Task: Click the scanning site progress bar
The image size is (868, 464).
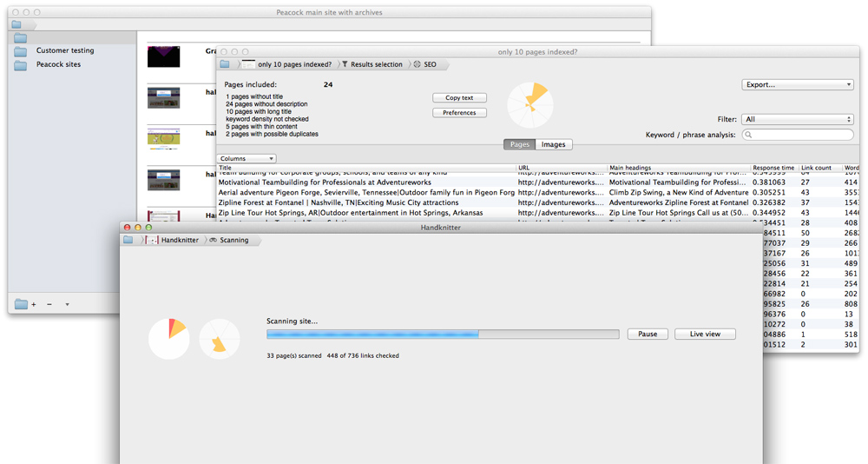Action: coord(442,334)
